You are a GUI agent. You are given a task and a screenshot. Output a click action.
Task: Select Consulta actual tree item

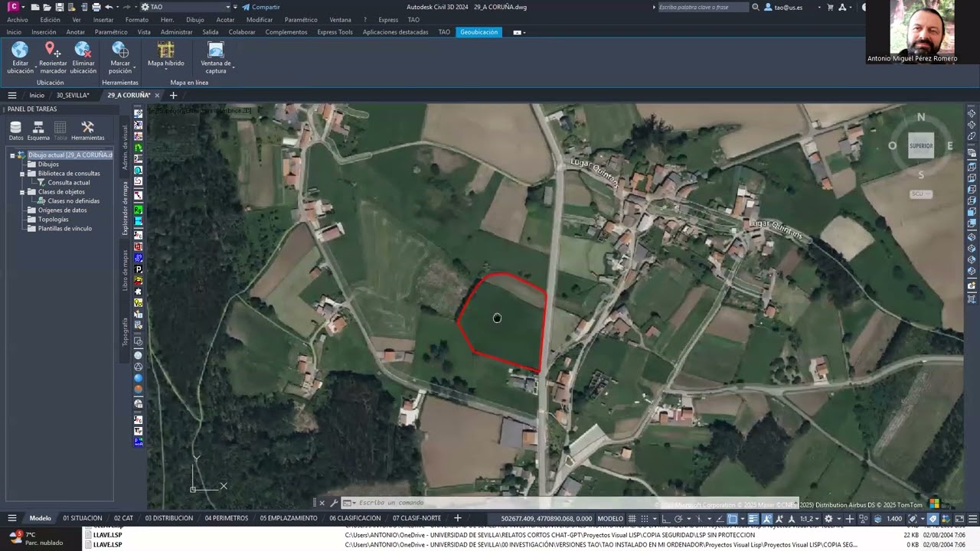point(68,183)
